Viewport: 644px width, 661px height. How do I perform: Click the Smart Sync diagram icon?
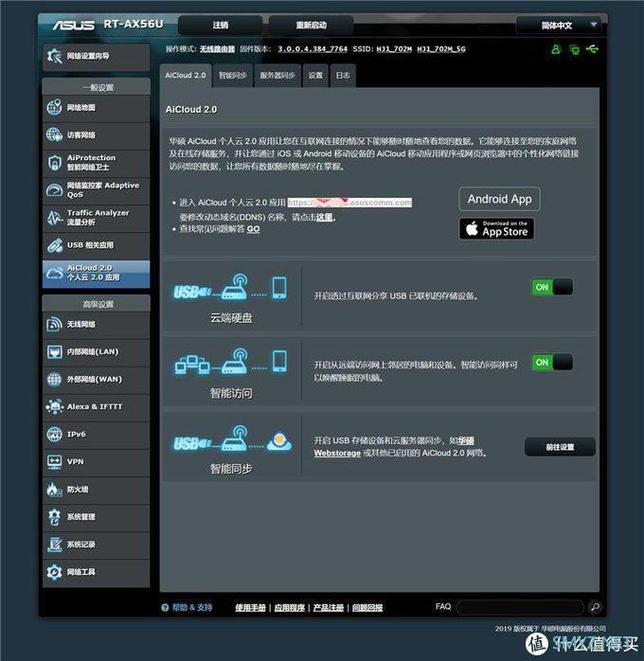click(232, 438)
